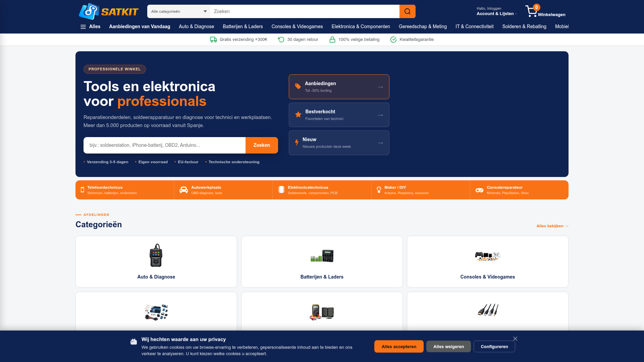
Task: Click the secure payment lock icon
Action: coord(332,40)
